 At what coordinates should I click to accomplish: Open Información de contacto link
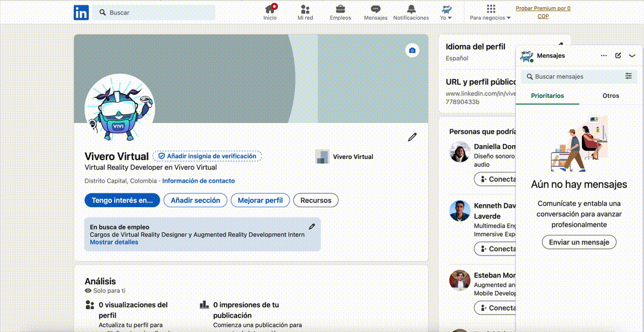pyautogui.click(x=199, y=180)
